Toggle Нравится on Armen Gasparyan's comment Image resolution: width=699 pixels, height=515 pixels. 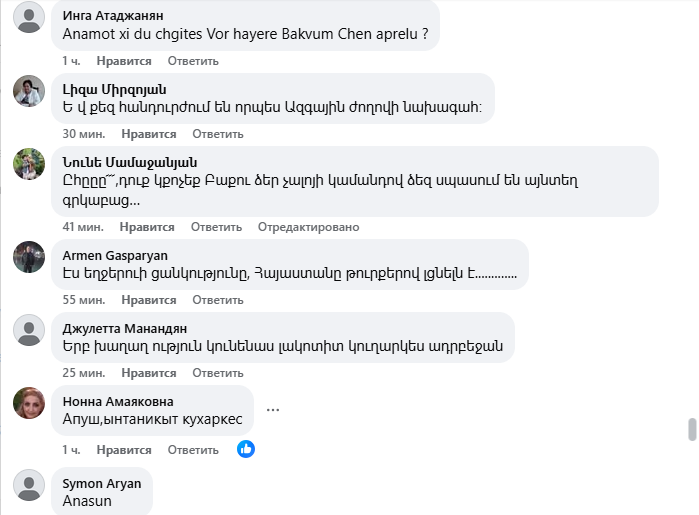148,300
